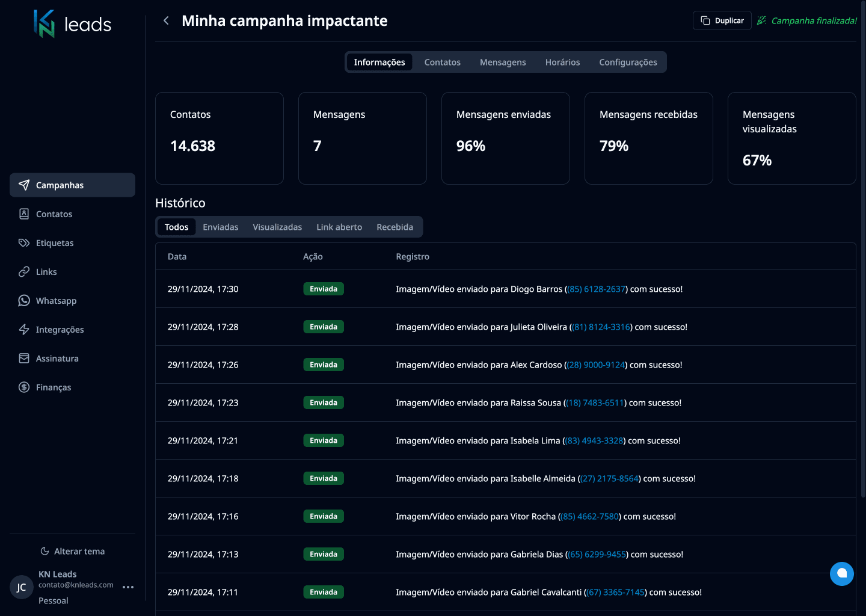Open Gabriela Dias phone link (65) 6299-9455
Viewport: 866px width, 616px height.
click(598, 554)
